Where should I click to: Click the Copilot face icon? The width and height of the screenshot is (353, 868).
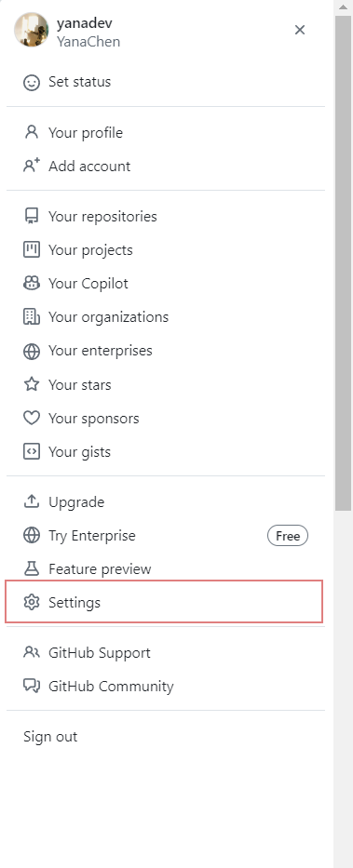pyautogui.click(x=32, y=284)
